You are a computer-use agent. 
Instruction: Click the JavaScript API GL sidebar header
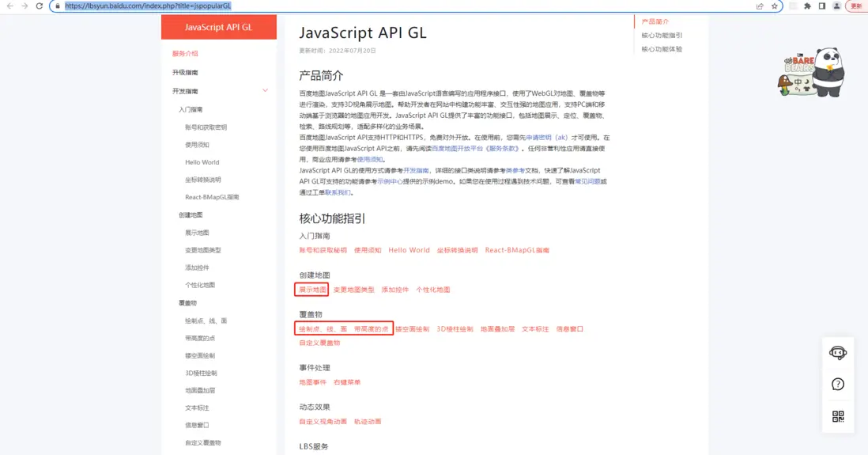[x=219, y=27]
